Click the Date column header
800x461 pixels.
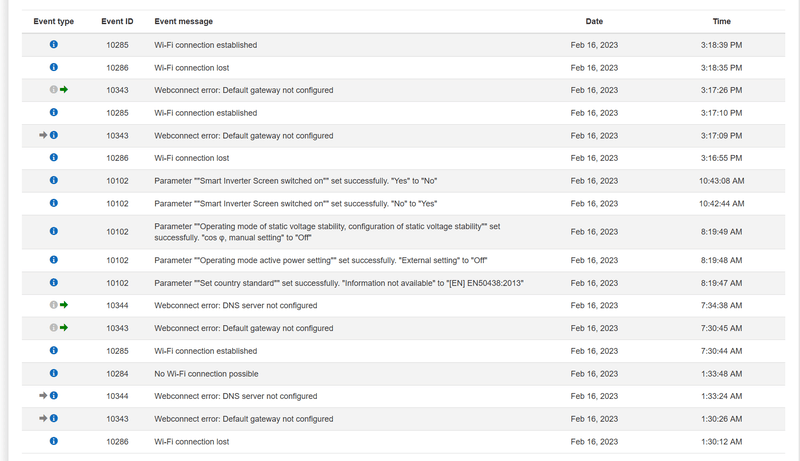tap(594, 21)
